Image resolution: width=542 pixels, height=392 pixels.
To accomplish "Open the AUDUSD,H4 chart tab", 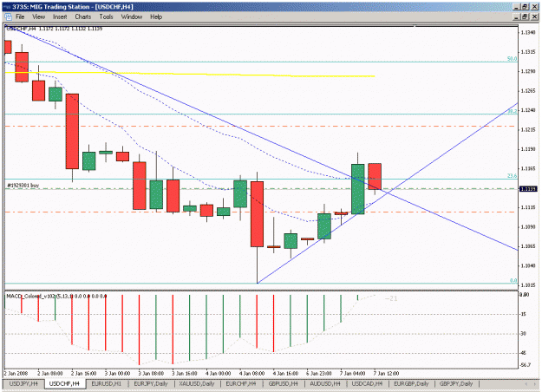I will point(325,383).
